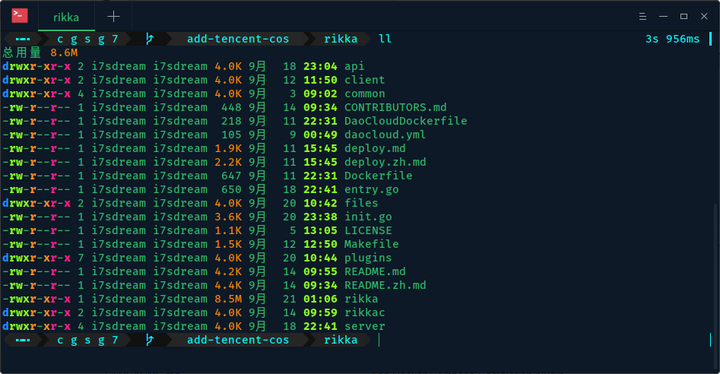The width and height of the screenshot is (720, 374).
Task: Click the files directory name
Action: coord(361,203)
